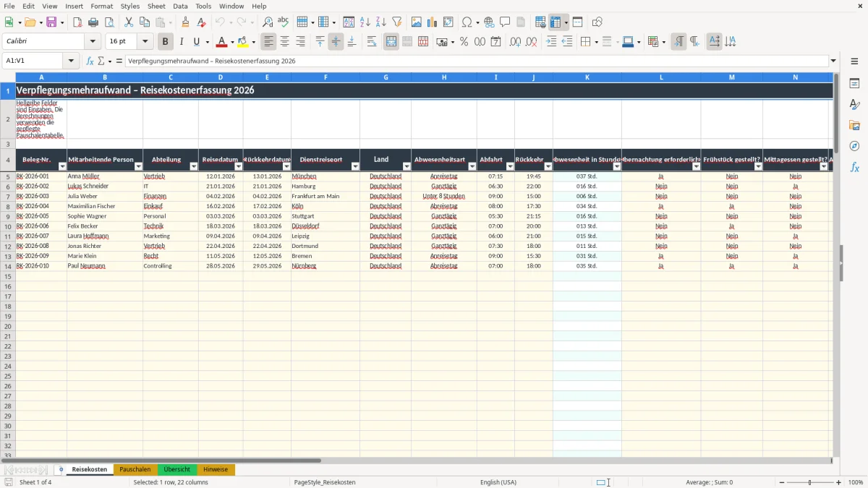
Task: Open the Sheet menu
Action: click(156, 6)
